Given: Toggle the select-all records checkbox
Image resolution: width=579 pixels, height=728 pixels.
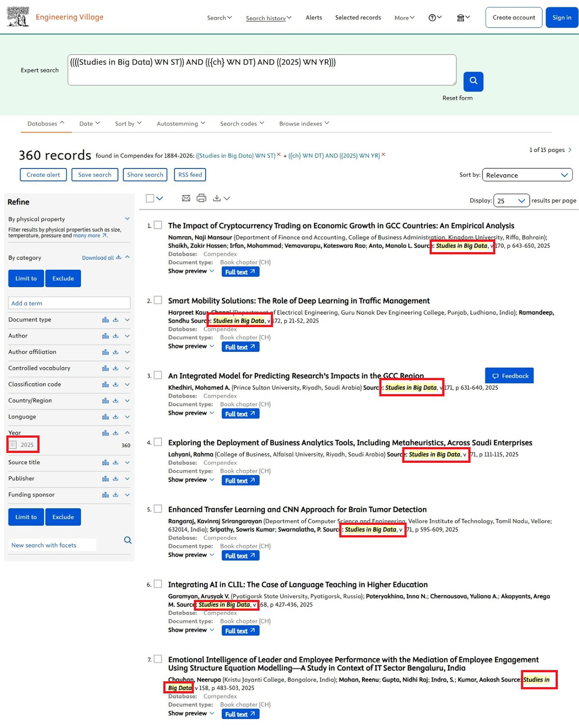Looking at the screenshot, I should tap(150, 198).
